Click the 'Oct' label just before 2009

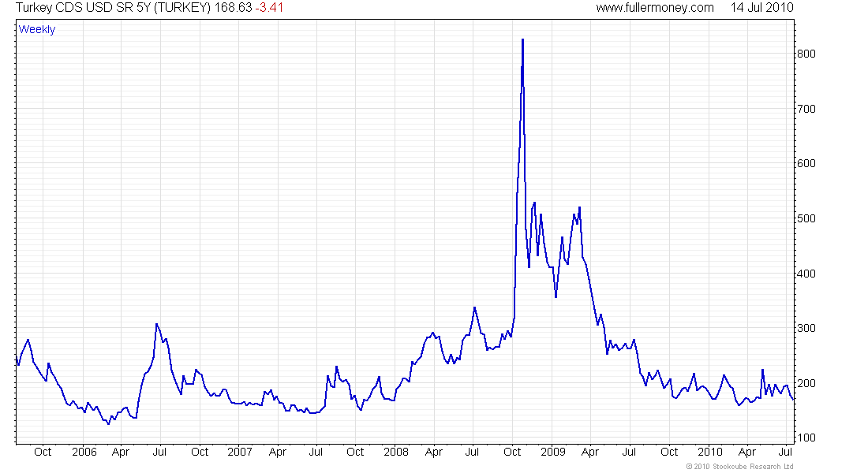point(512,452)
